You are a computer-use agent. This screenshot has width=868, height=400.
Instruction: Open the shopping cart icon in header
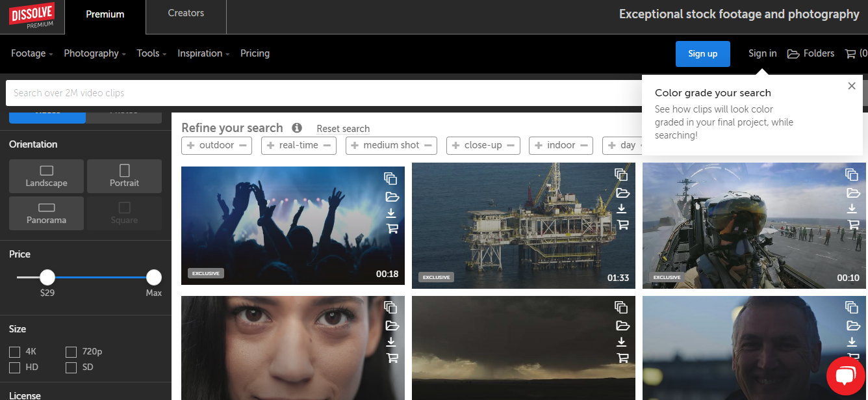pyautogui.click(x=850, y=54)
